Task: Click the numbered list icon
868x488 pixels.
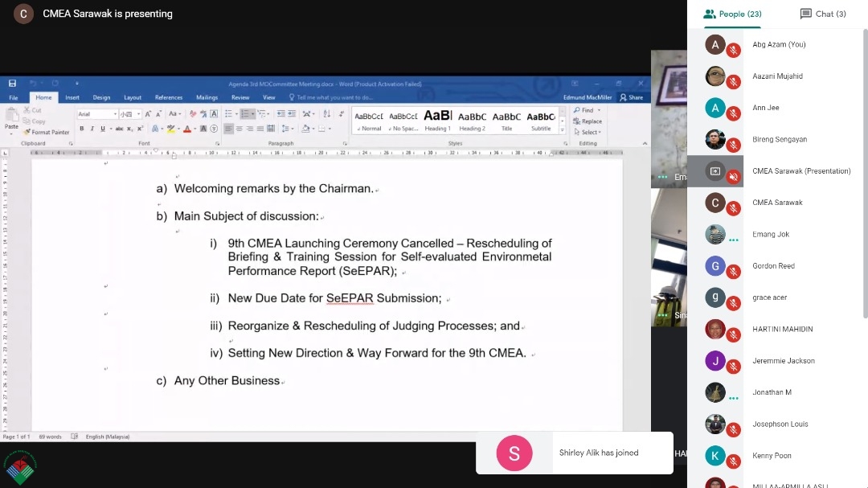Action: coord(245,114)
